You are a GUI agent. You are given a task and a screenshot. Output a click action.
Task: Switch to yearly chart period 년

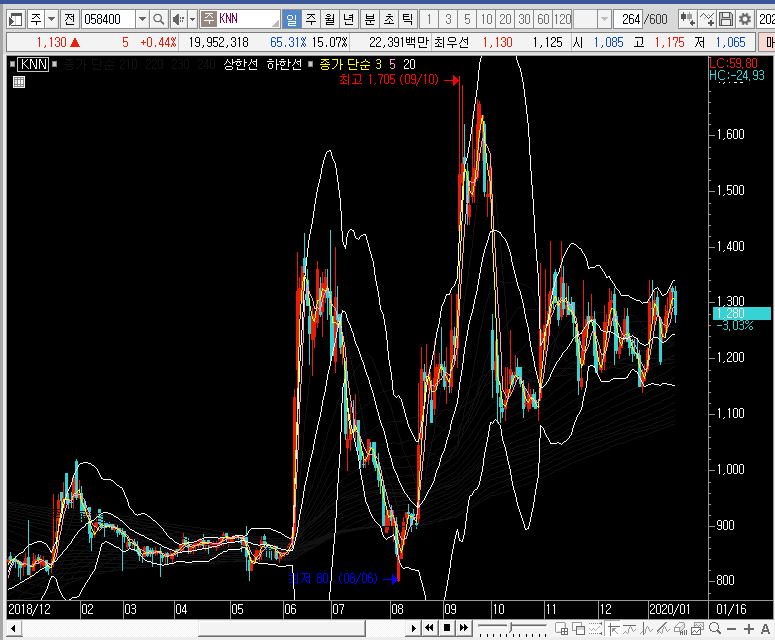349,20
